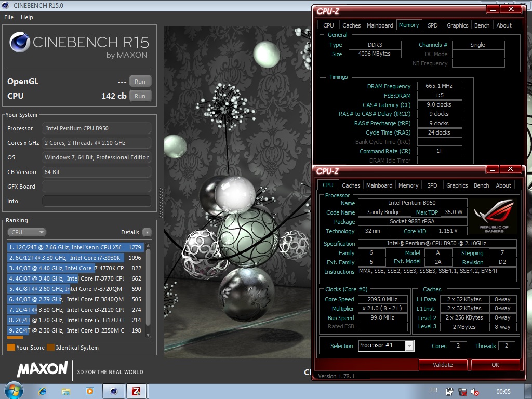532x399 pixels.
Task: Click network status tray icon
Action: coord(462,392)
